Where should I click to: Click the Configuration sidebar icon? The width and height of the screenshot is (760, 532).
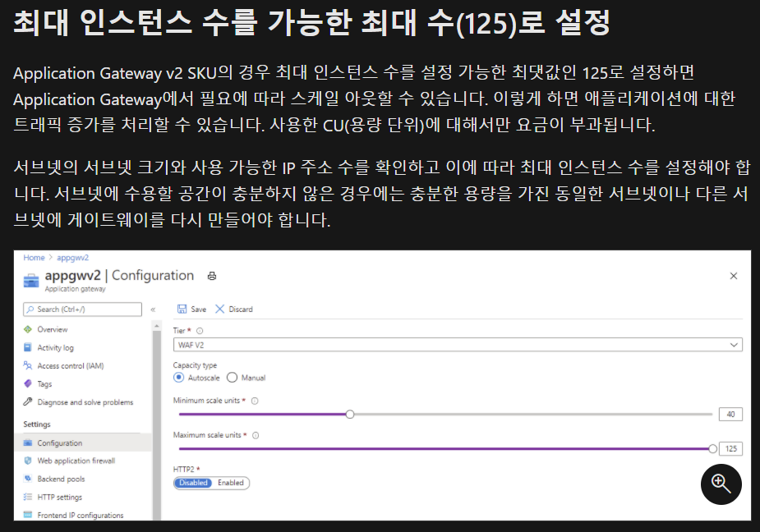click(x=28, y=443)
